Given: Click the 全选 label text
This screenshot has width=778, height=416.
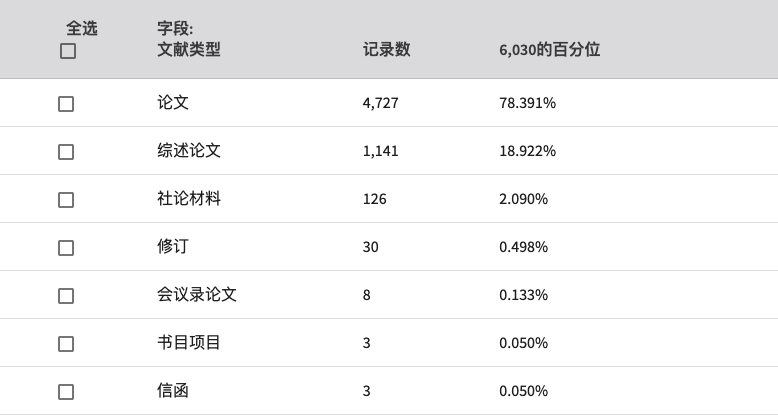Looking at the screenshot, I should point(82,28).
